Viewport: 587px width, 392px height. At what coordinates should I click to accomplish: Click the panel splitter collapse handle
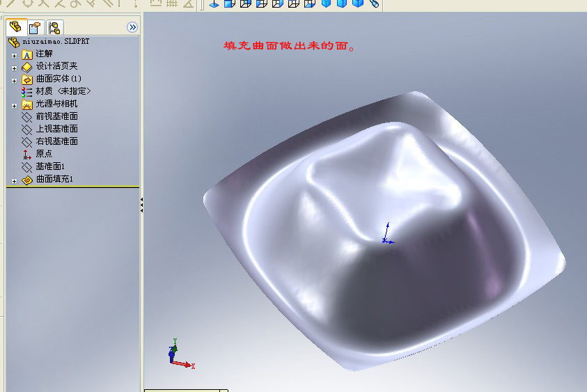tap(141, 205)
